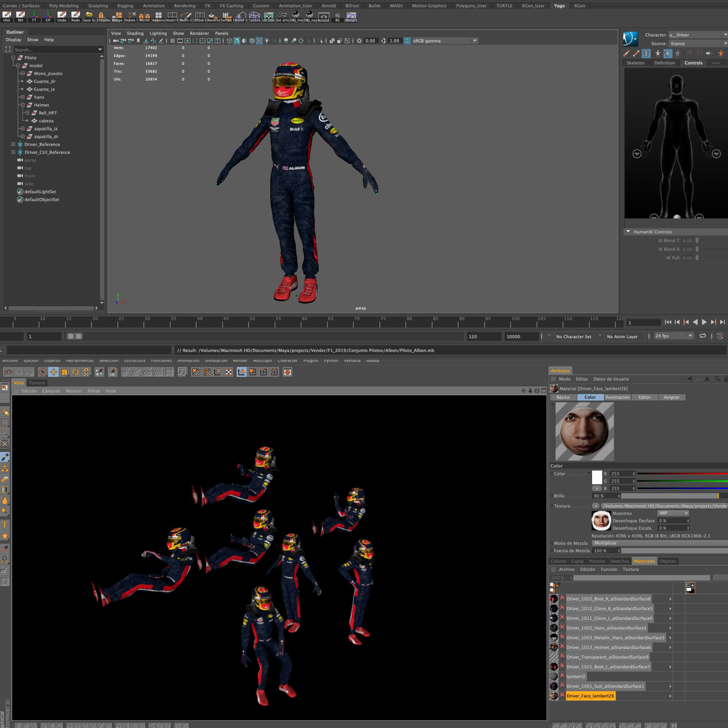Click the HumanIK blue logo button
Image resolution: width=728 pixels, height=728 pixels.
click(630, 39)
